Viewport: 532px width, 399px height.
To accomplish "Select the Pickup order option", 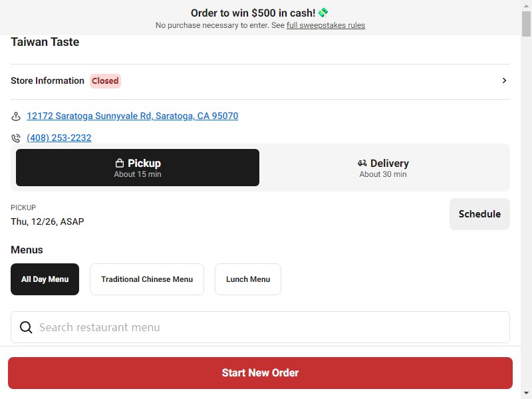I will [x=138, y=168].
